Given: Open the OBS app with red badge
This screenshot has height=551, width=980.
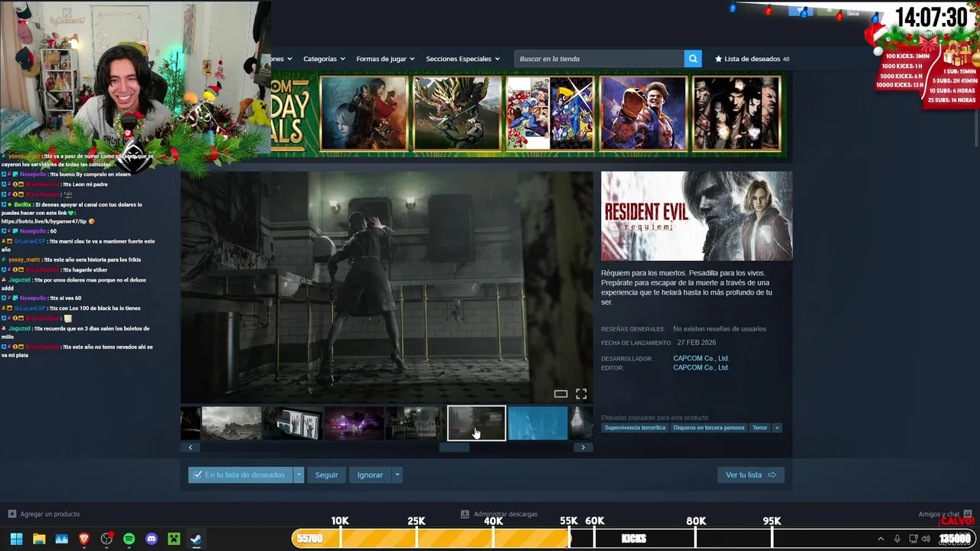Looking at the screenshot, I should [107, 539].
